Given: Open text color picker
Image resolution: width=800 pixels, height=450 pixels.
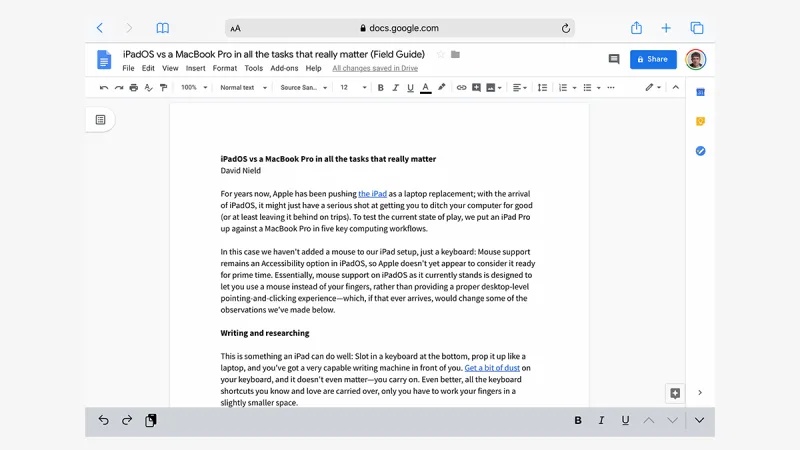Looking at the screenshot, I should pyautogui.click(x=426, y=88).
